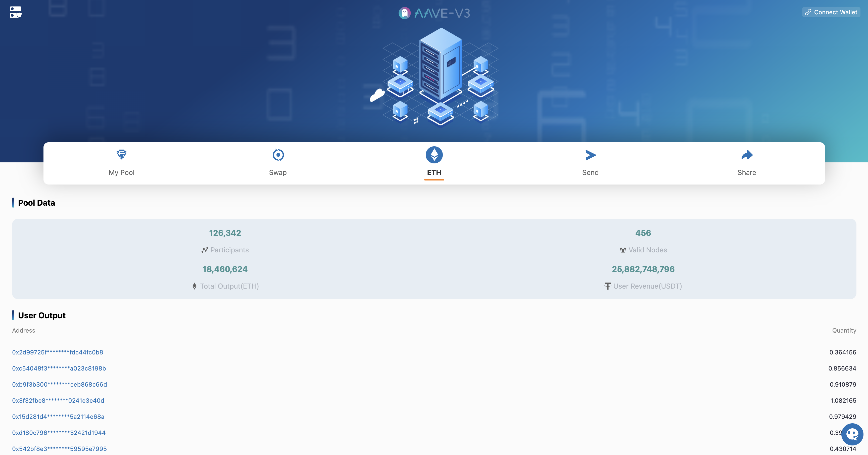Viewport: 868px width, 455px height.
Task: Switch to the My Pool tab label
Action: pos(121,172)
